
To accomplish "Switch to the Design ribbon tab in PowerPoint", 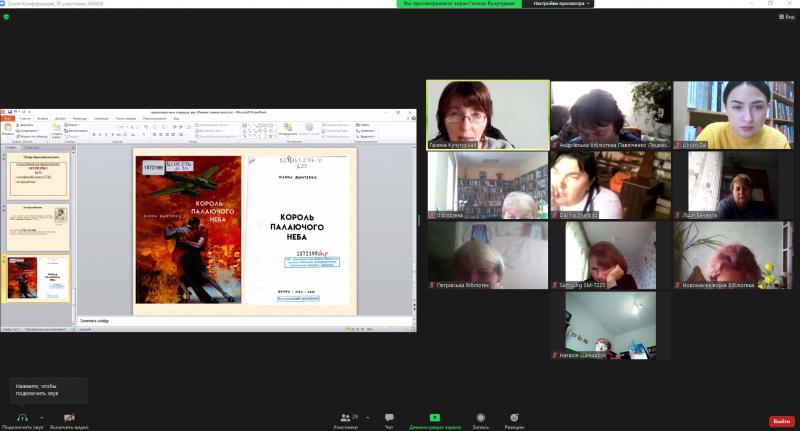I will (x=60, y=118).
